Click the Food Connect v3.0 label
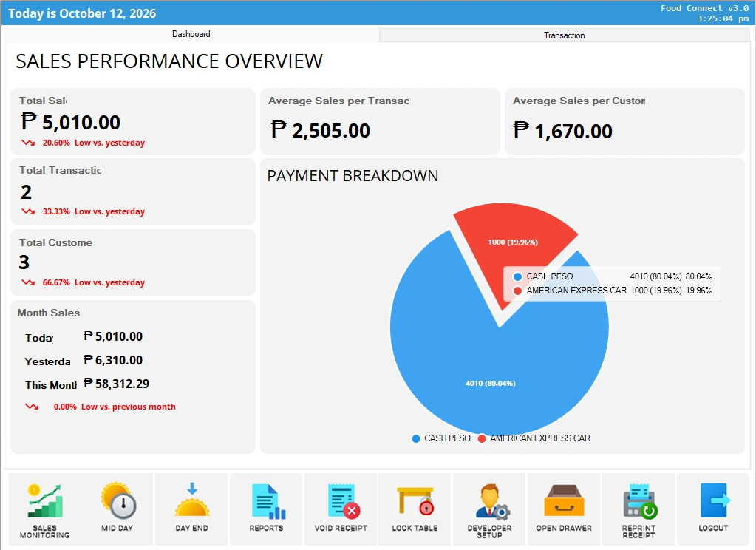This screenshot has height=550, width=756. [x=704, y=8]
